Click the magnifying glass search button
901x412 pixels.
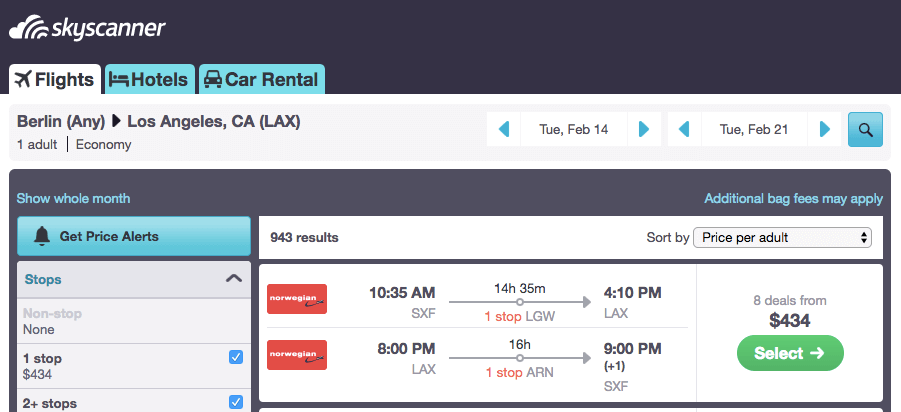coord(865,129)
